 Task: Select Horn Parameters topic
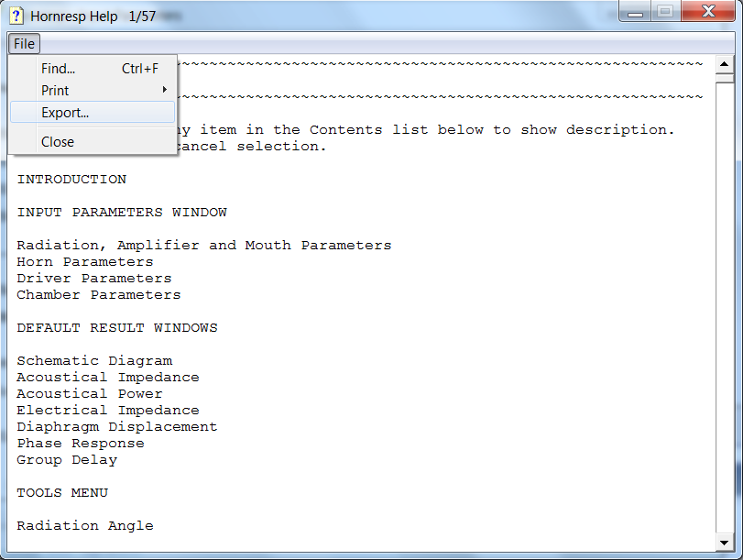(85, 262)
